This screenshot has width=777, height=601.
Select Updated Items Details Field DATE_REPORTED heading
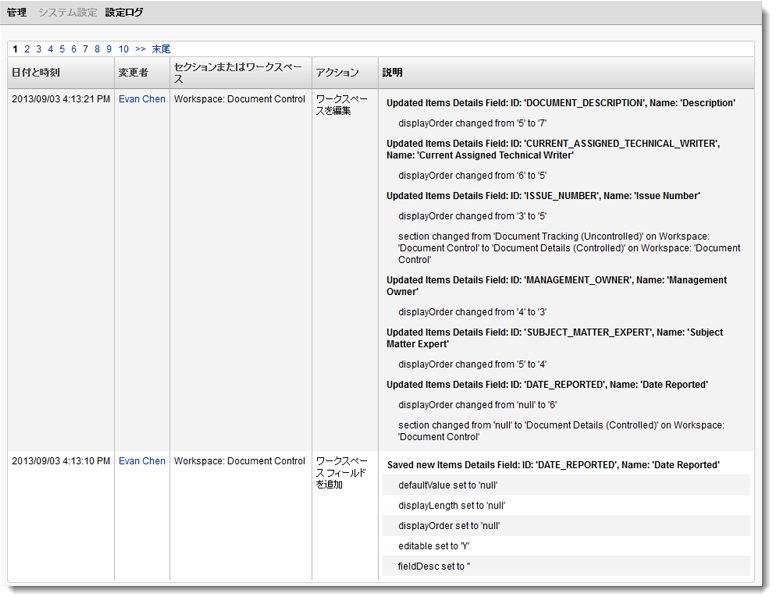(x=547, y=384)
